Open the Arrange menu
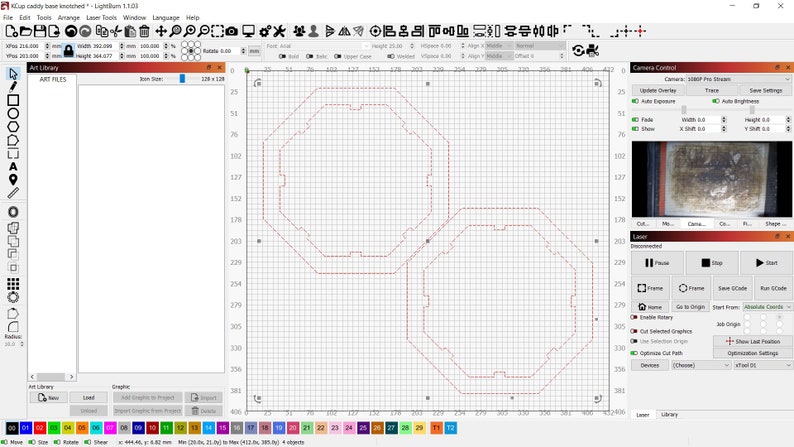The width and height of the screenshot is (794, 447). click(68, 17)
